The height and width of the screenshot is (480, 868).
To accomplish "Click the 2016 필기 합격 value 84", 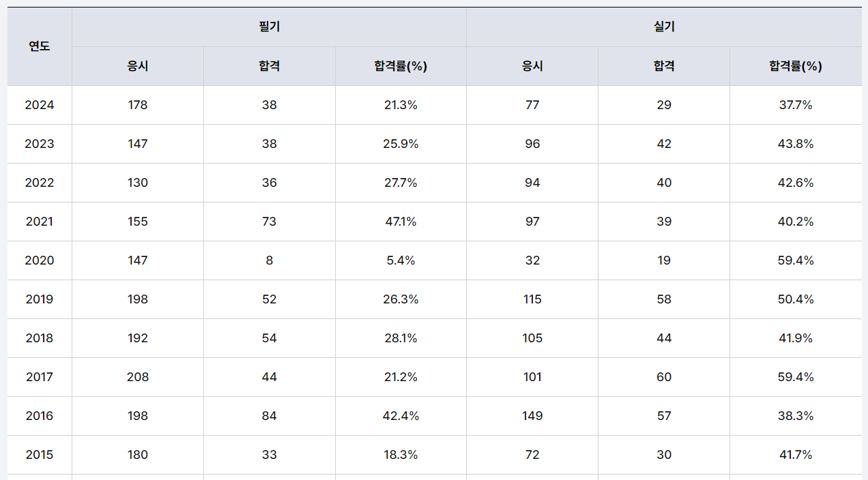I will (x=270, y=416).
